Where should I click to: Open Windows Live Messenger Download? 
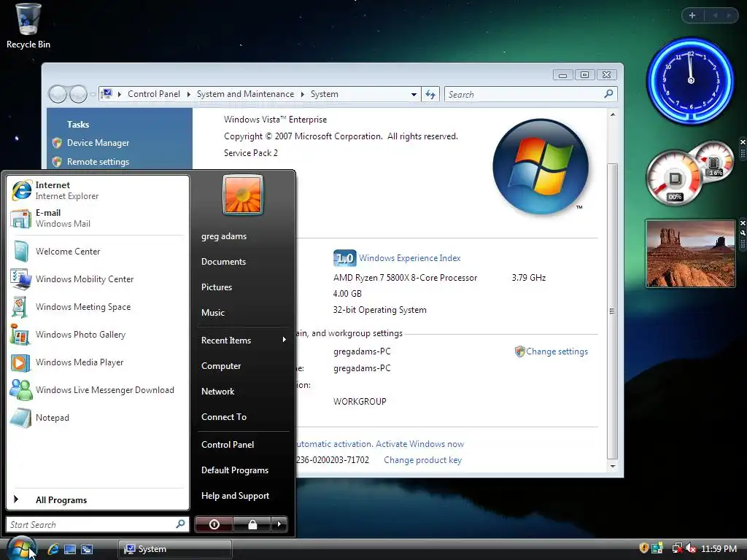(98, 389)
